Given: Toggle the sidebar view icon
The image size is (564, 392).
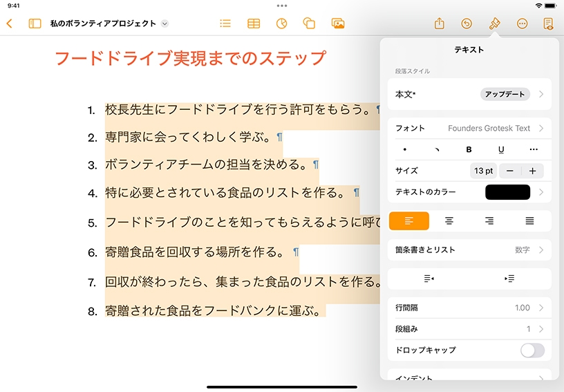Looking at the screenshot, I should point(35,24).
